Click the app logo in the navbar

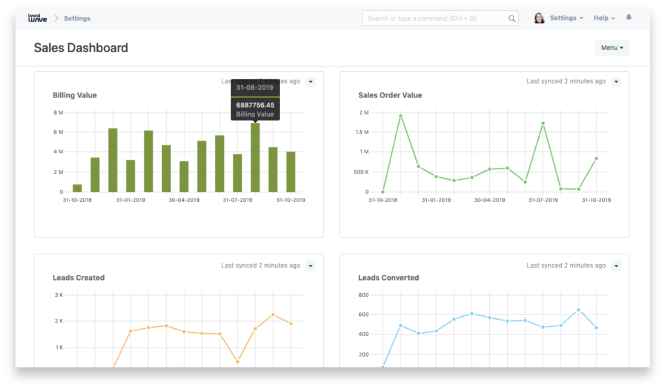click(x=37, y=18)
